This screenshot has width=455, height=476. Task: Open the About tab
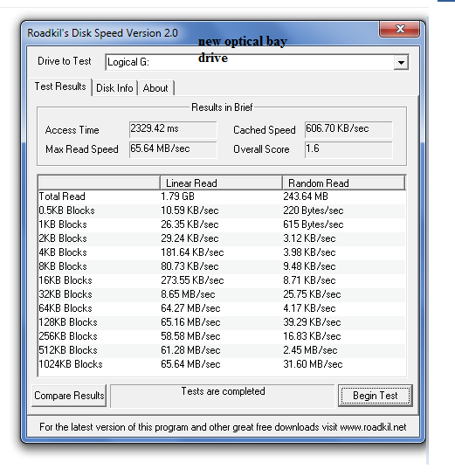tap(155, 88)
